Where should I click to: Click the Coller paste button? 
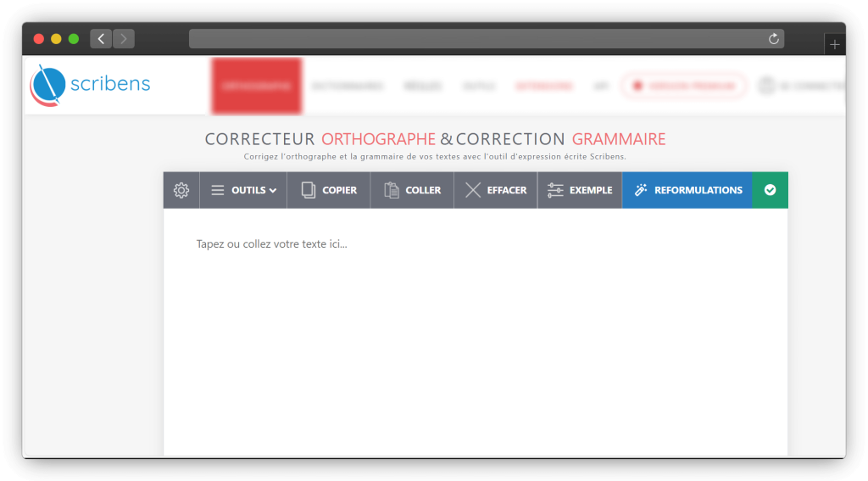[412, 190]
